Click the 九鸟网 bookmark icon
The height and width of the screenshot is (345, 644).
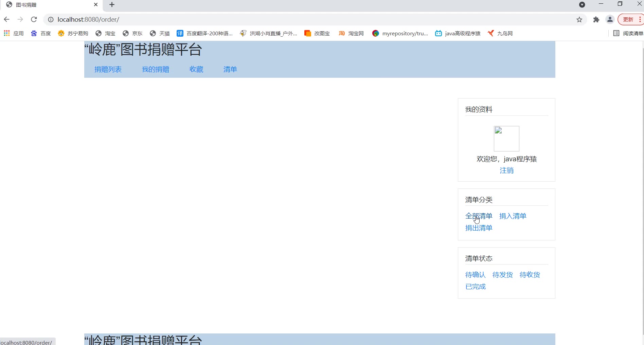click(490, 33)
